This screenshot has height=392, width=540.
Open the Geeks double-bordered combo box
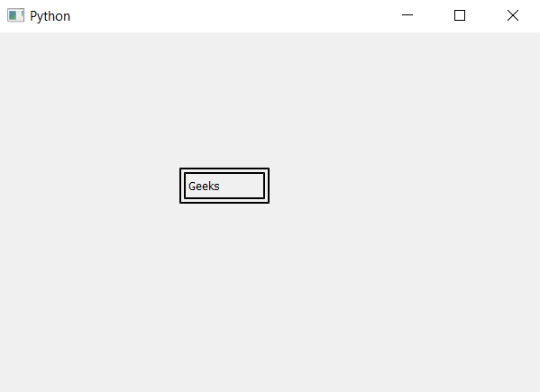[224, 186]
